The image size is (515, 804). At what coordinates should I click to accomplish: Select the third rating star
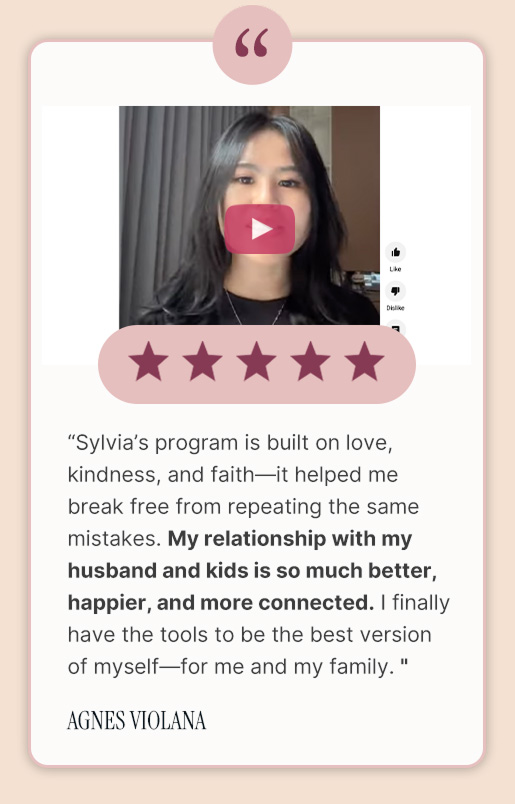click(x=256, y=362)
